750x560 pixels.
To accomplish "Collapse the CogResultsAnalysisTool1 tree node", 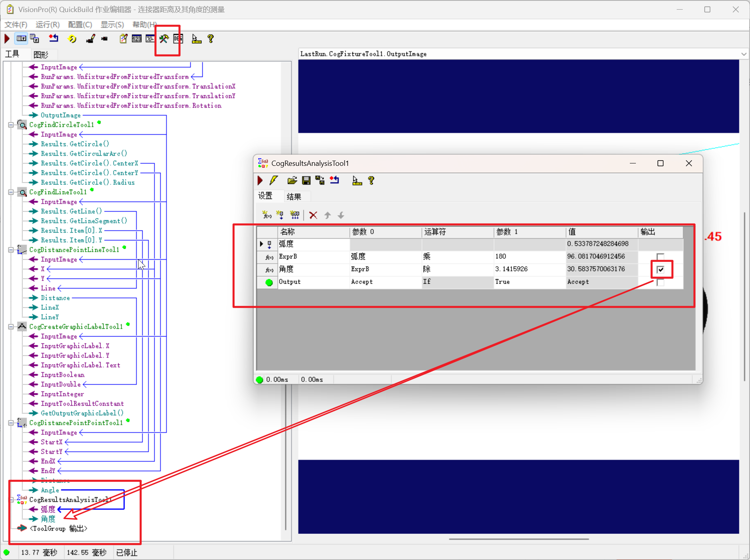I will point(11,500).
